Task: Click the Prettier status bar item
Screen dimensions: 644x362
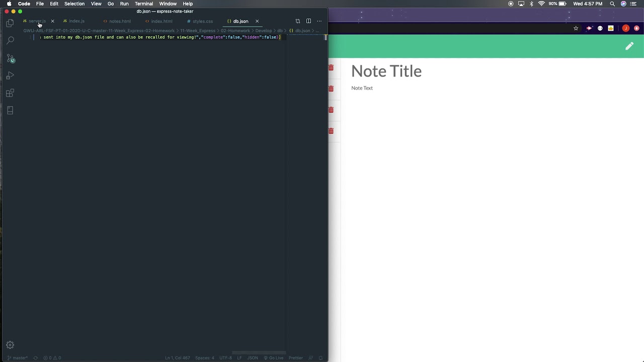Action: tap(296, 358)
